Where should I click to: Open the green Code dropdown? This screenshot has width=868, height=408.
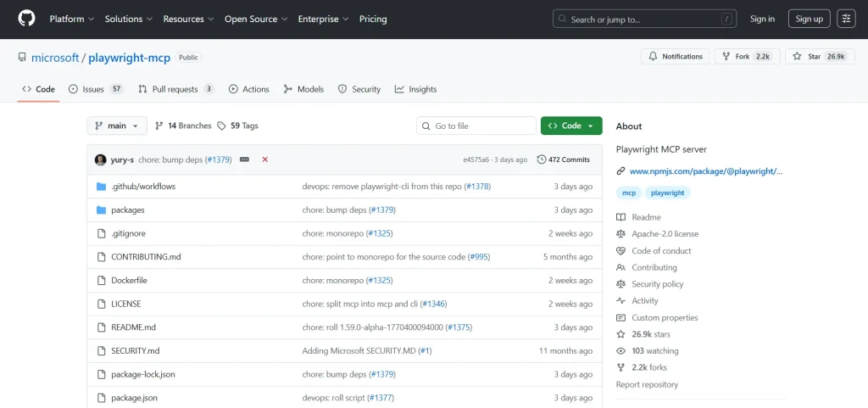click(571, 126)
